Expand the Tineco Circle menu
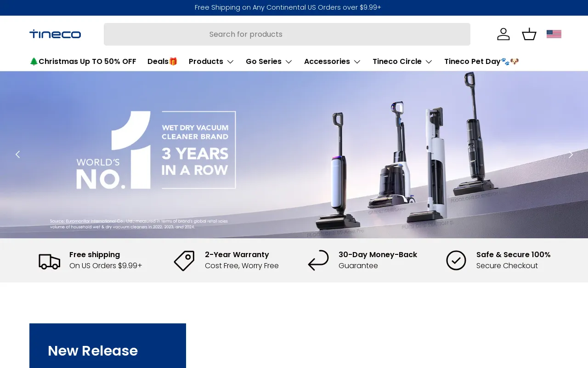Screen dimensions: 588x368 (x=402, y=62)
